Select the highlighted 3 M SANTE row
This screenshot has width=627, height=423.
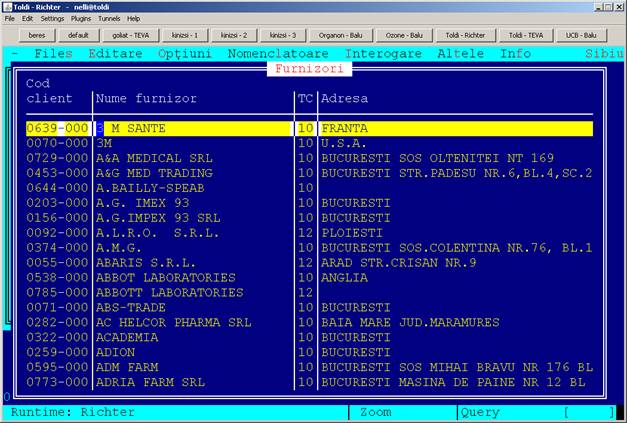coord(310,128)
